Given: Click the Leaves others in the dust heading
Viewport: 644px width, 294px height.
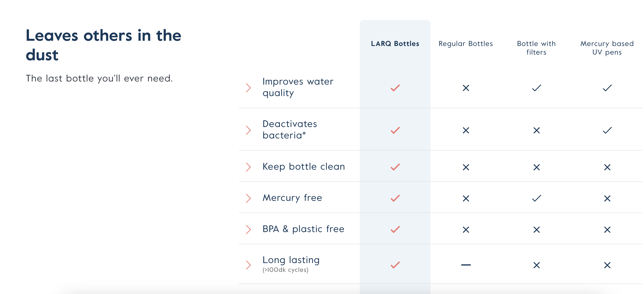Looking at the screenshot, I should 104,45.
